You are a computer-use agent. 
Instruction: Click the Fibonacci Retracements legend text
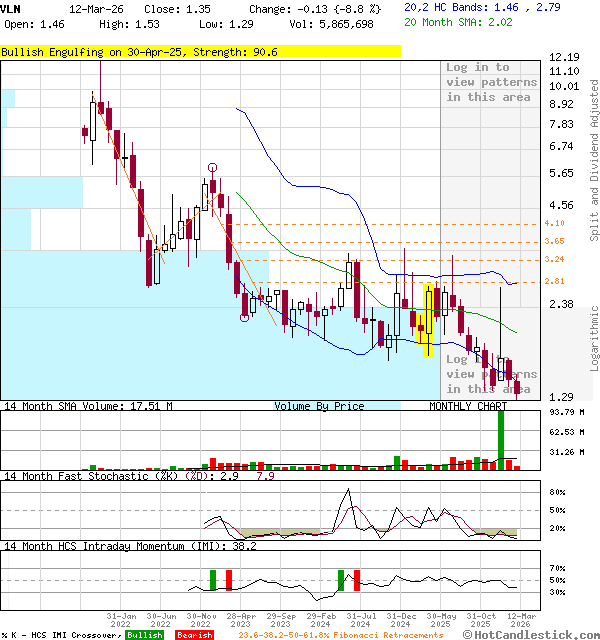(340, 635)
